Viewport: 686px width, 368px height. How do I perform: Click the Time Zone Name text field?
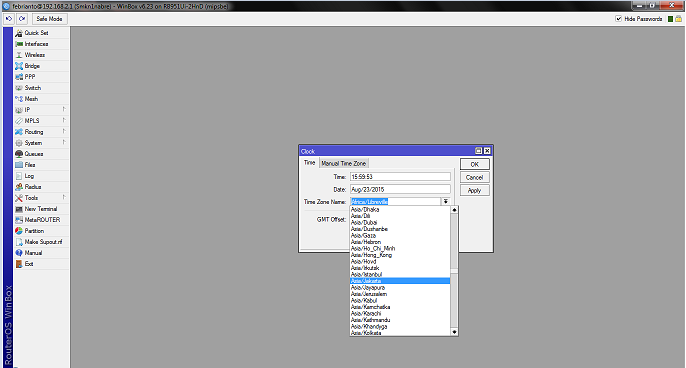(395, 202)
